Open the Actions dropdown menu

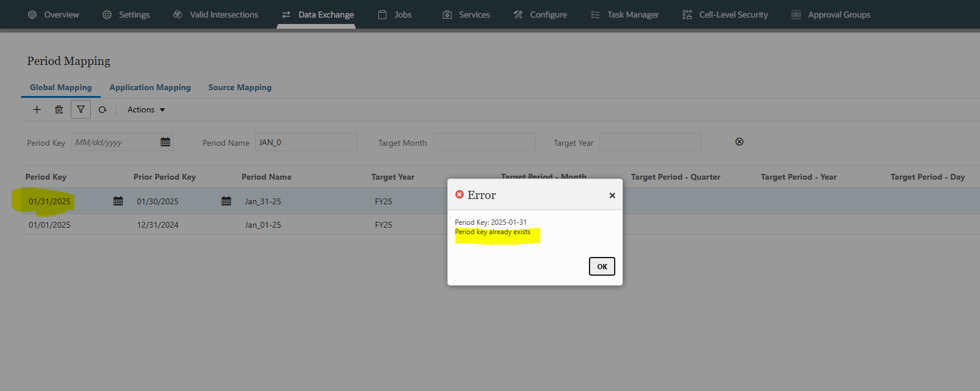click(146, 109)
